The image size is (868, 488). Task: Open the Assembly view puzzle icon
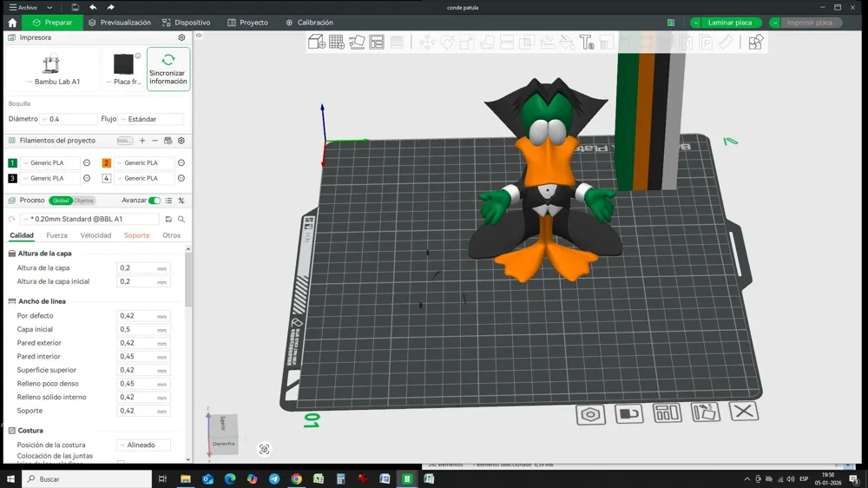tap(756, 42)
